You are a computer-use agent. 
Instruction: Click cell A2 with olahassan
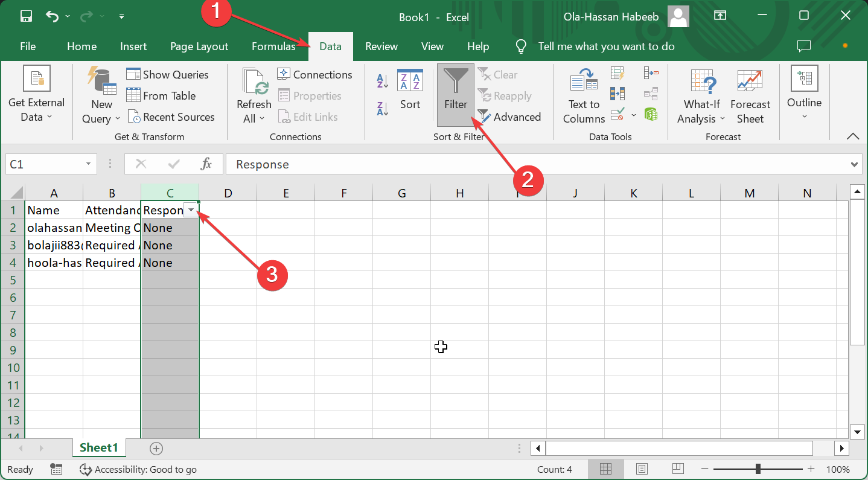tap(54, 228)
